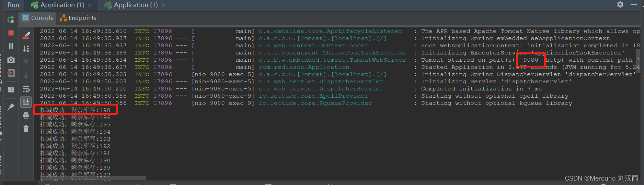Screen dimensions: 644x185
Task: Click the horizontal scrollbar under the console
Action: (x=93, y=178)
